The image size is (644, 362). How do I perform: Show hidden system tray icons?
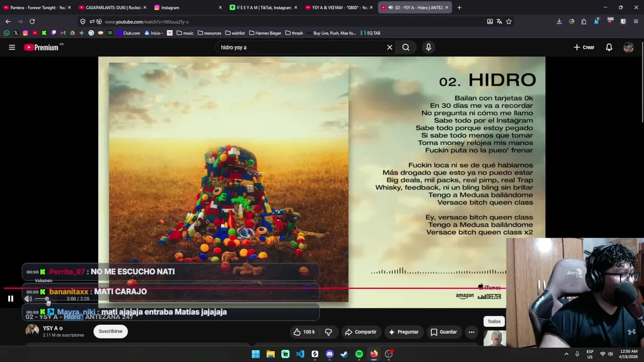click(x=567, y=354)
